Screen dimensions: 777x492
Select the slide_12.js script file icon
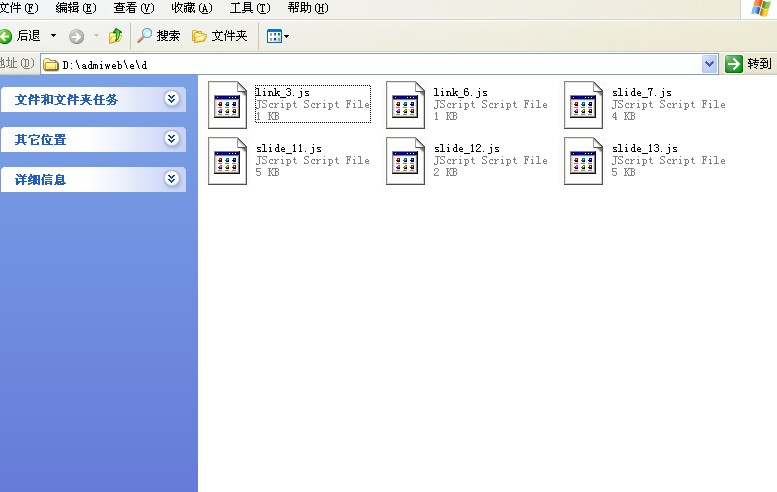coord(405,160)
